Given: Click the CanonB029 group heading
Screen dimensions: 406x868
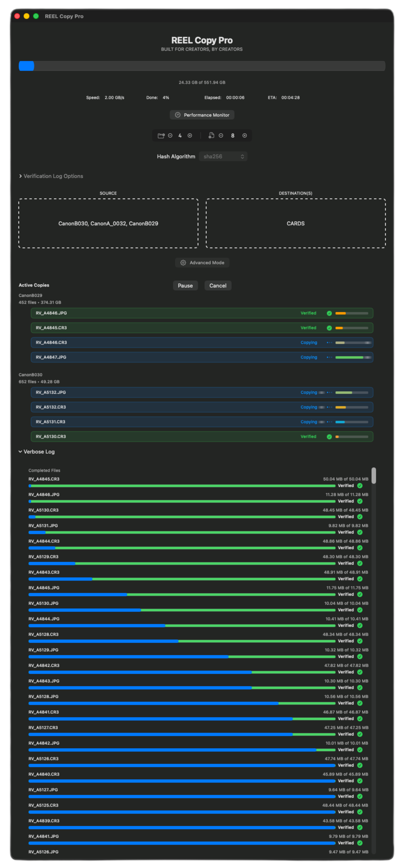Looking at the screenshot, I should click(30, 296).
